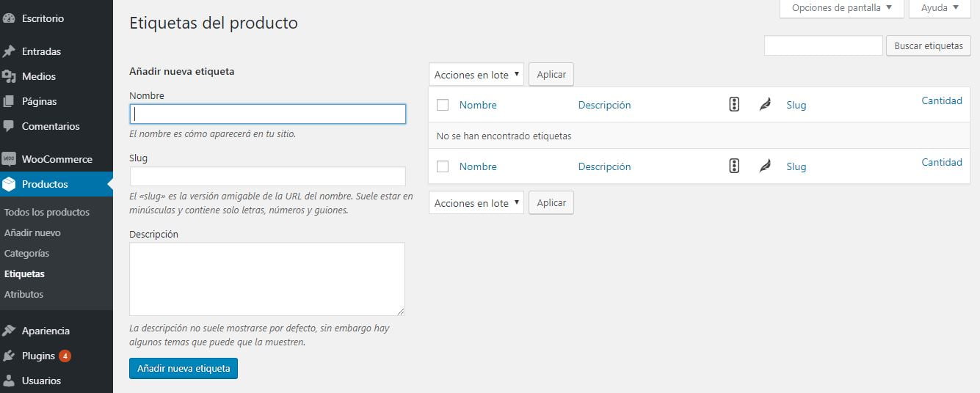Select Productos in the sidebar menu
Viewport: 980px width, 393px height.
tap(45, 184)
